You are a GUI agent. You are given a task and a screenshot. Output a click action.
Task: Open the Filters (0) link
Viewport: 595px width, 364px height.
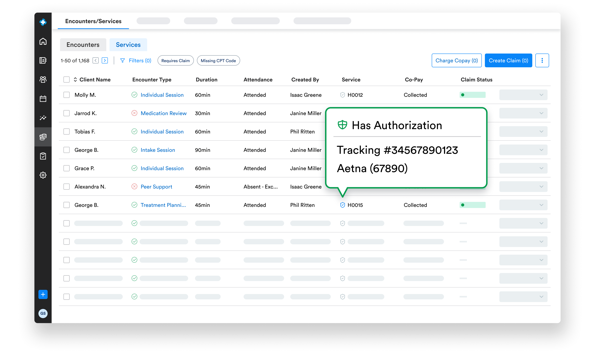click(x=140, y=61)
